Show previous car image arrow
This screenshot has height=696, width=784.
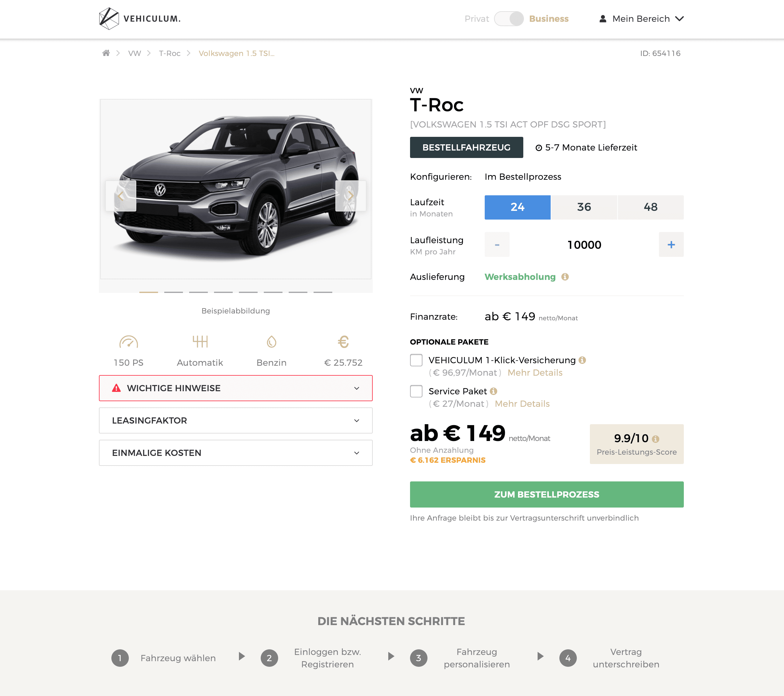(121, 196)
